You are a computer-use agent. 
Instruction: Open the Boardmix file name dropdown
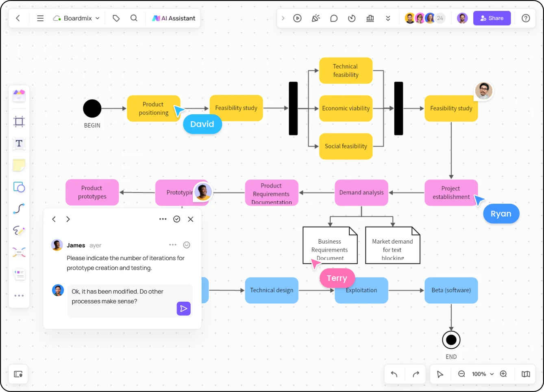point(76,18)
